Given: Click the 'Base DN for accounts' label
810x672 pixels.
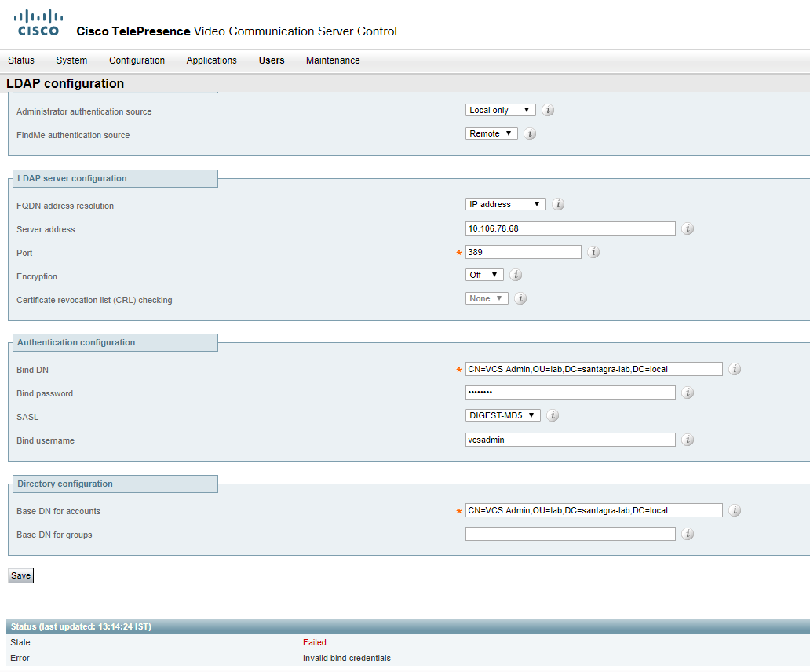Looking at the screenshot, I should [x=58, y=511].
